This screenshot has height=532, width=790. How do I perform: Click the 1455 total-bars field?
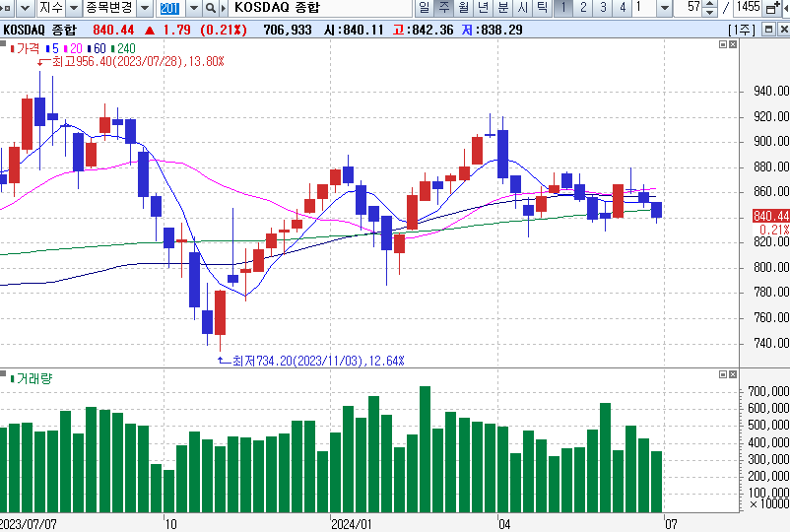[x=748, y=8]
